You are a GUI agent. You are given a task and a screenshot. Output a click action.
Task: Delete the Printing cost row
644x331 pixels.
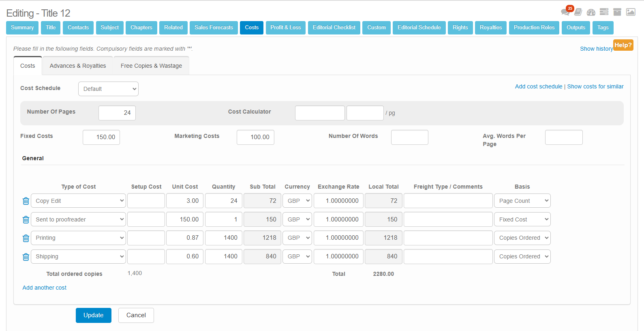pyautogui.click(x=26, y=238)
